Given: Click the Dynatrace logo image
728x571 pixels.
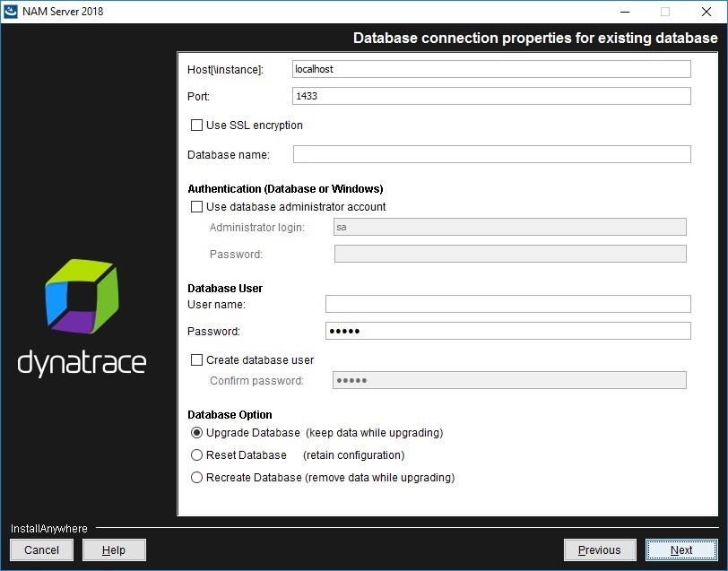Looking at the screenshot, I should coord(82,318).
